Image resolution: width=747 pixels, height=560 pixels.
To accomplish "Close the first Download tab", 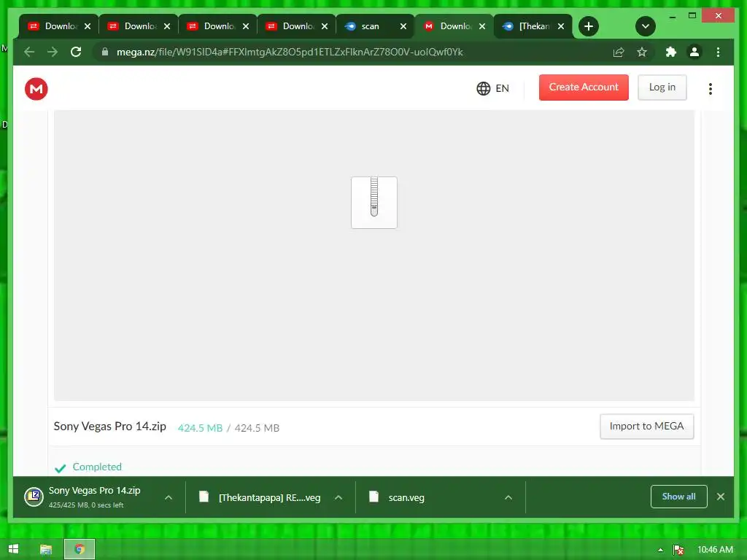I will coord(88,26).
